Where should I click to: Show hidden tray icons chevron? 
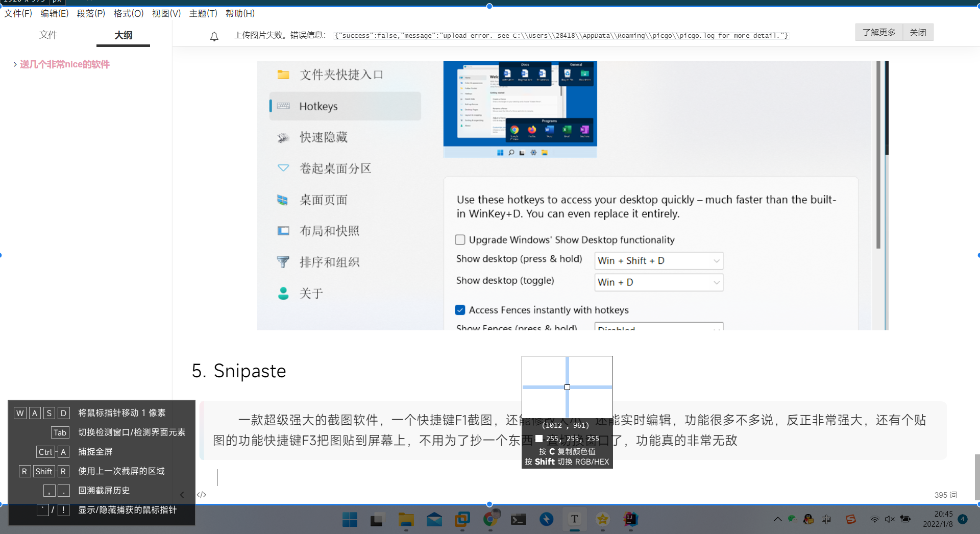(777, 519)
